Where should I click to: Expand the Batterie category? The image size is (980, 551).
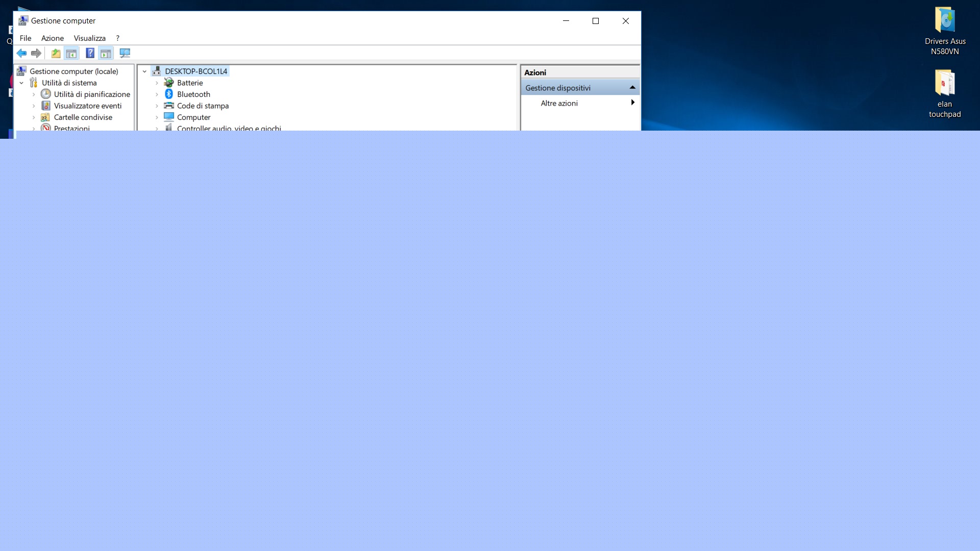(x=157, y=83)
